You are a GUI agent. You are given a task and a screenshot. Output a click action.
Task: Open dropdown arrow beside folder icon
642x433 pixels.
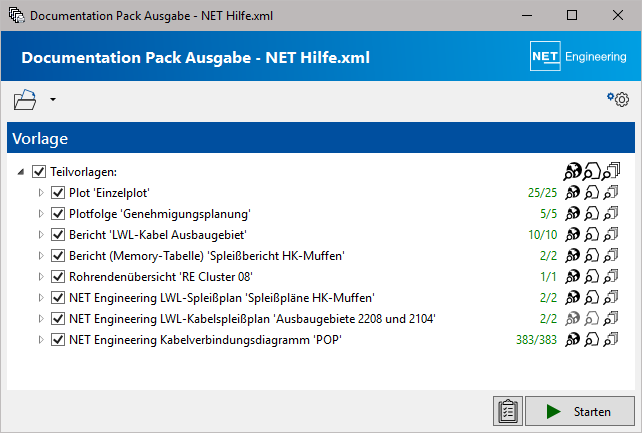pyautogui.click(x=53, y=99)
